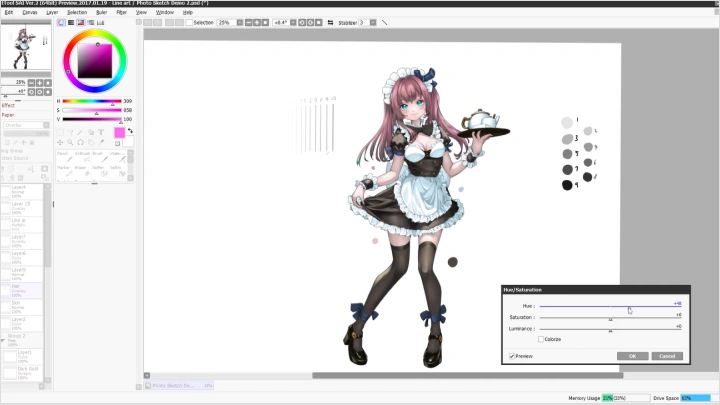Open the swatches panel icon
720x405 pixels.
point(101,22)
